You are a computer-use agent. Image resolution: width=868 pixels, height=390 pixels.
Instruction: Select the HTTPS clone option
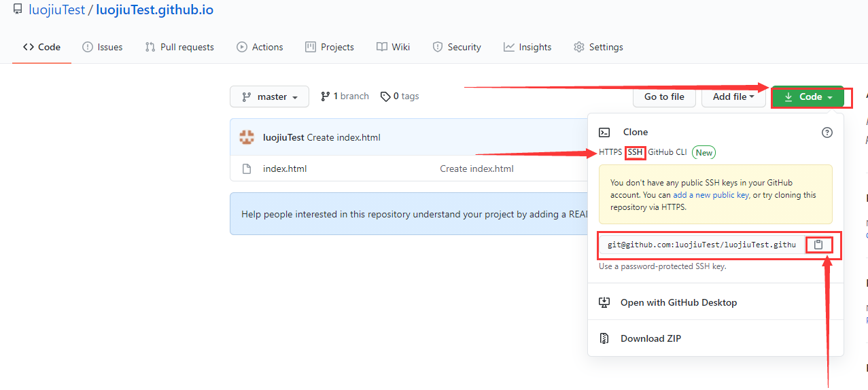coord(610,152)
